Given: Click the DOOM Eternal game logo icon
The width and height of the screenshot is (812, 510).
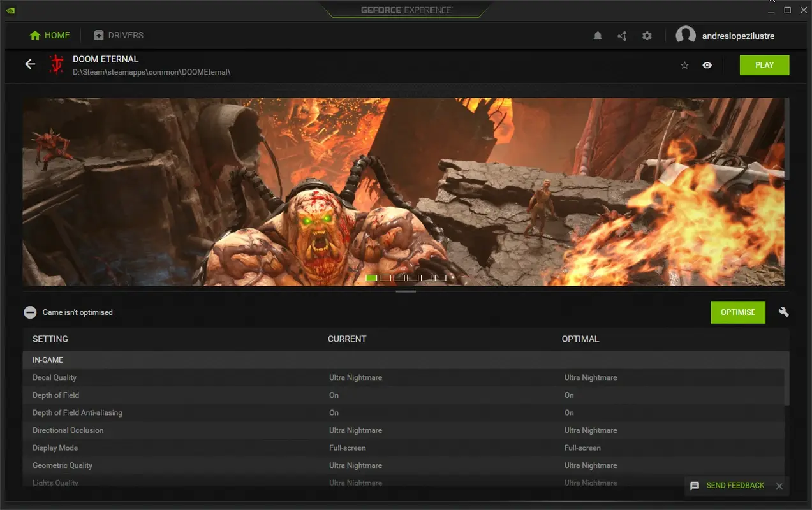Looking at the screenshot, I should (56, 64).
